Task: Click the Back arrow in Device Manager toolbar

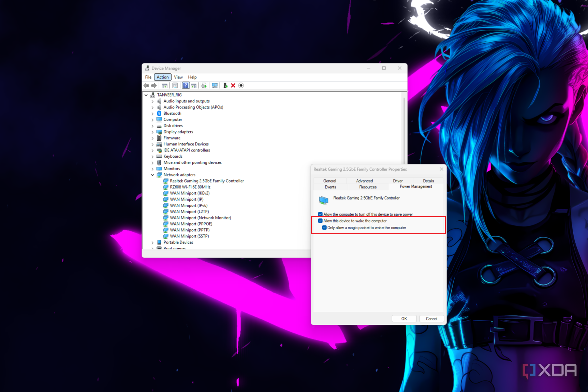Action: pyautogui.click(x=146, y=86)
